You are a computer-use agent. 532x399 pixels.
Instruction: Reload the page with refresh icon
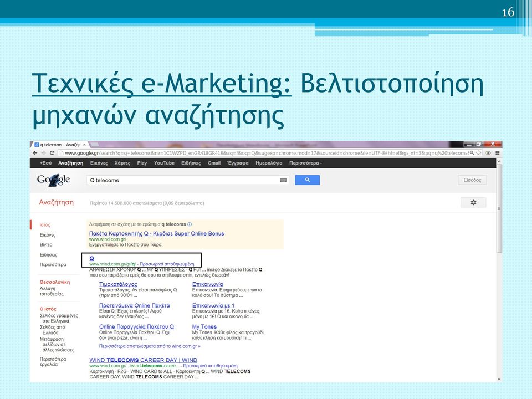coord(52,153)
